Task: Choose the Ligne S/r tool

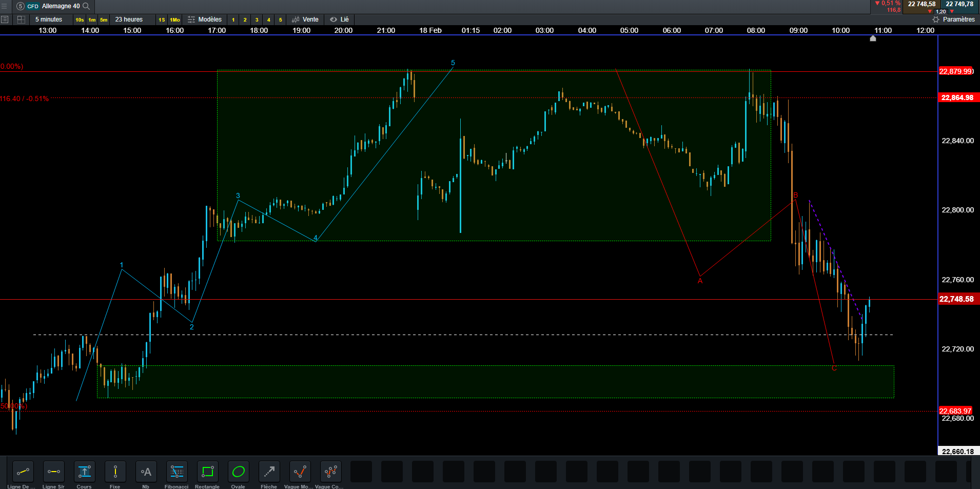Action: point(53,472)
